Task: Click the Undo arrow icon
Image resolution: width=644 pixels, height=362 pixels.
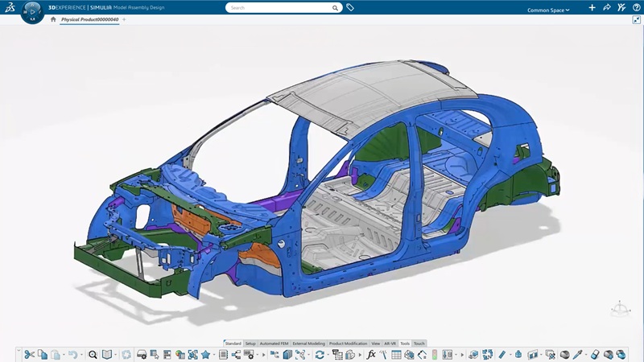Action: (72, 355)
